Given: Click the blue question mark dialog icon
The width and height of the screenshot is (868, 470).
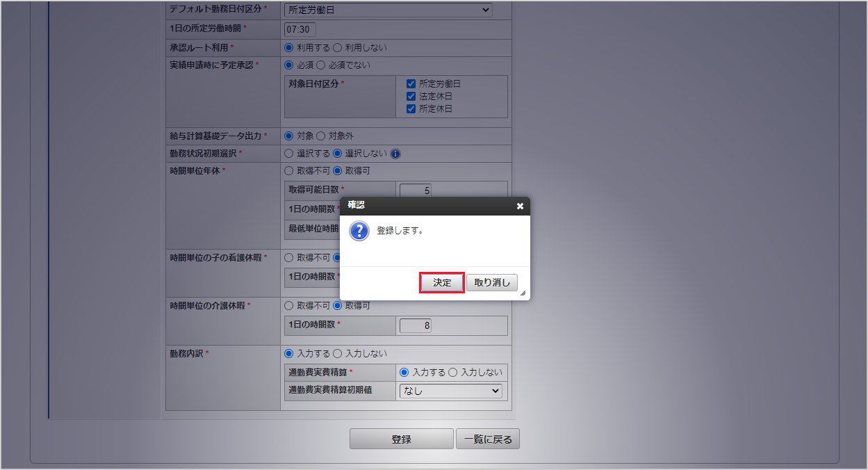Looking at the screenshot, I should click(x=359, y=232).
